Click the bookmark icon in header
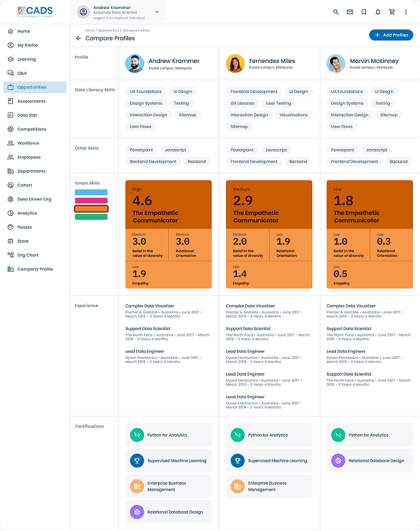Image resolution: width=420 pixels, height=531 pixels. 364,12
